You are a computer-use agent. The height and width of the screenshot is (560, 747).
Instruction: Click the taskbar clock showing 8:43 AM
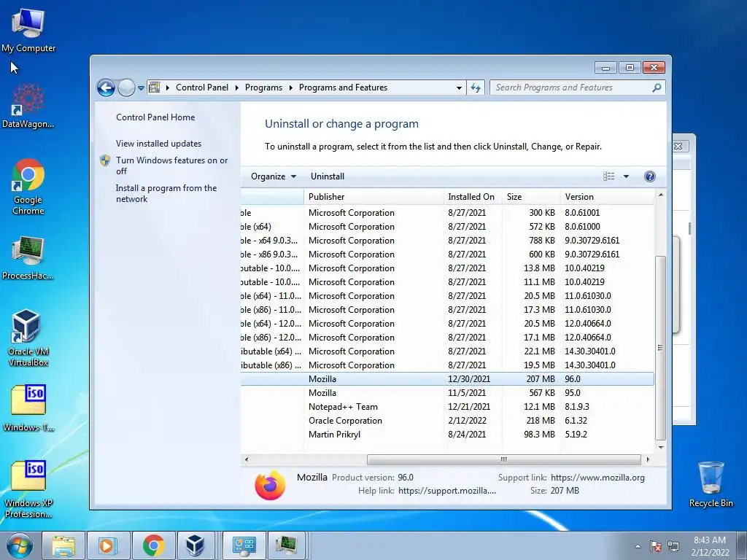coord(710,546)
